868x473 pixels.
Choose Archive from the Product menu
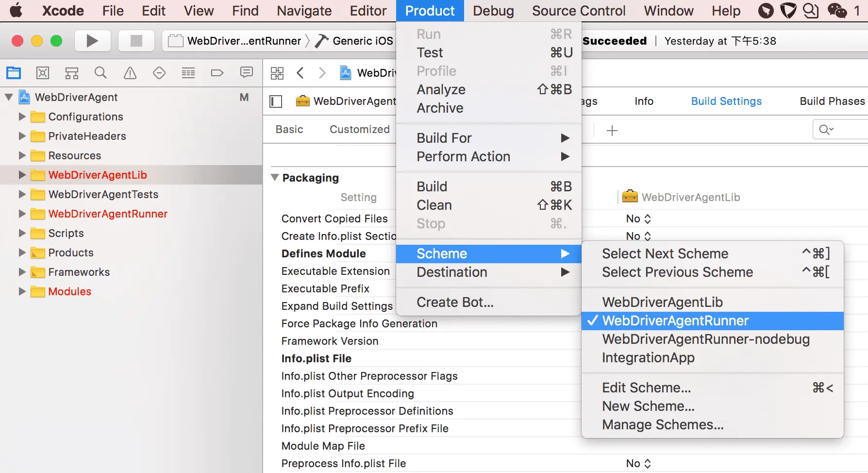pyautogui.click(x=489, y=108)
